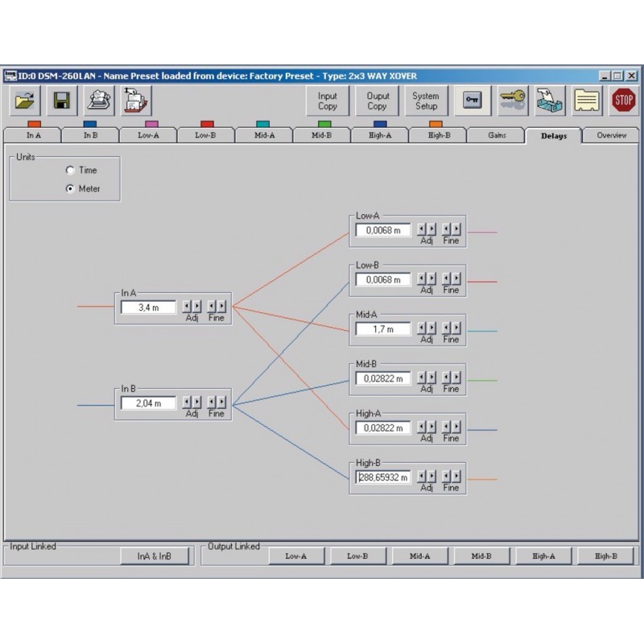Open the High-B tab
This screenshot has height=644, width=644.
point(438,135)
